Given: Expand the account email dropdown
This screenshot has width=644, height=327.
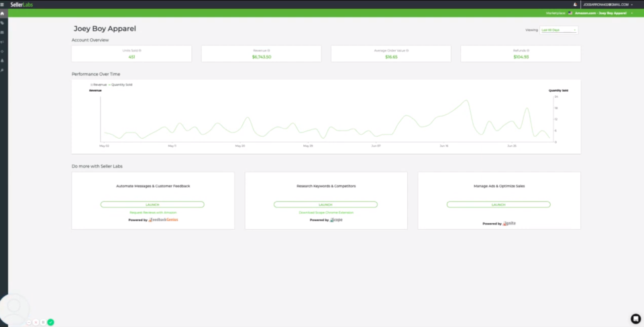Looking at the screenshot, I should click(608, 5).
